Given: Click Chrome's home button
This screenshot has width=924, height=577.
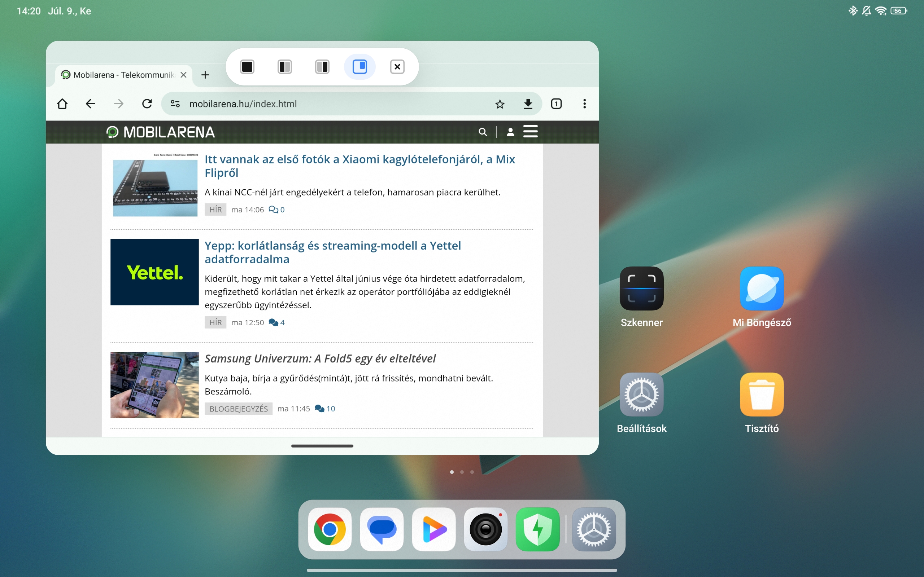Looking at the screenshot, I should click(x=62, y=104).
